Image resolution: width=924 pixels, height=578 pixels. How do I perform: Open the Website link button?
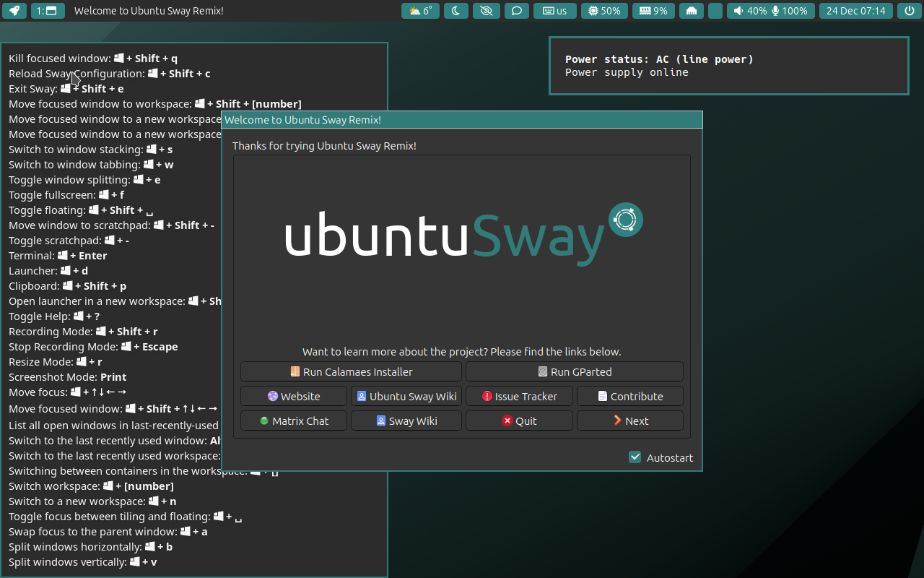tap(294, 396)
